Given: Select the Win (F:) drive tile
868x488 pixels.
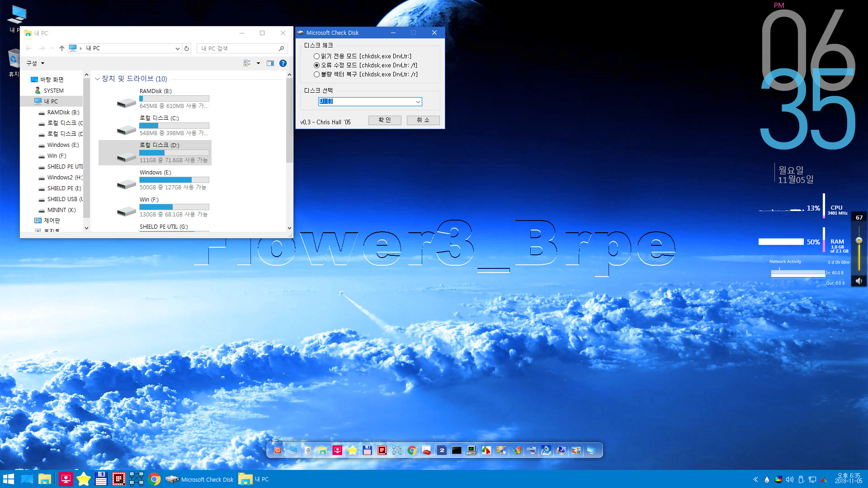Looking at the screenshot, I should 155,207.
